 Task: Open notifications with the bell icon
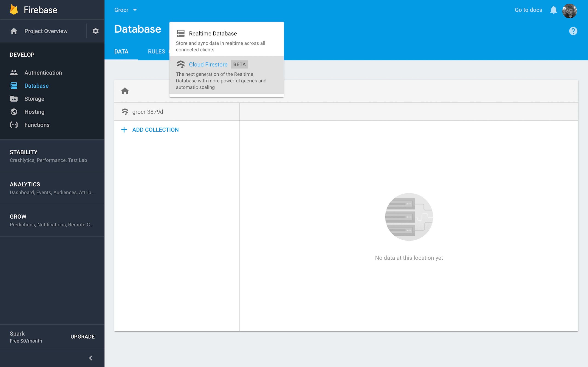(x=554, y=10)
